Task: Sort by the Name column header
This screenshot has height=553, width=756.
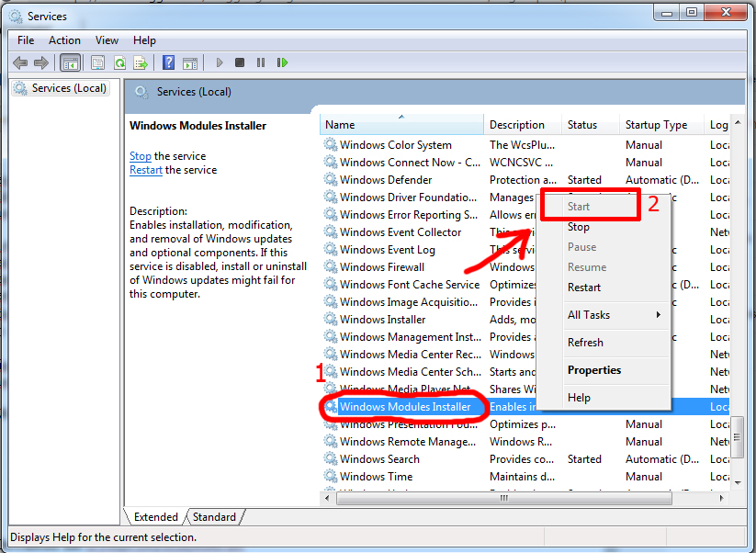Action: pyautogui.click(x=401, y=125)
